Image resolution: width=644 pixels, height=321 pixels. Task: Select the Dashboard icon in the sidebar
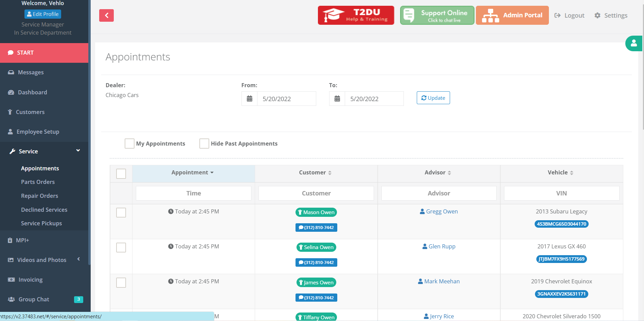11,92
